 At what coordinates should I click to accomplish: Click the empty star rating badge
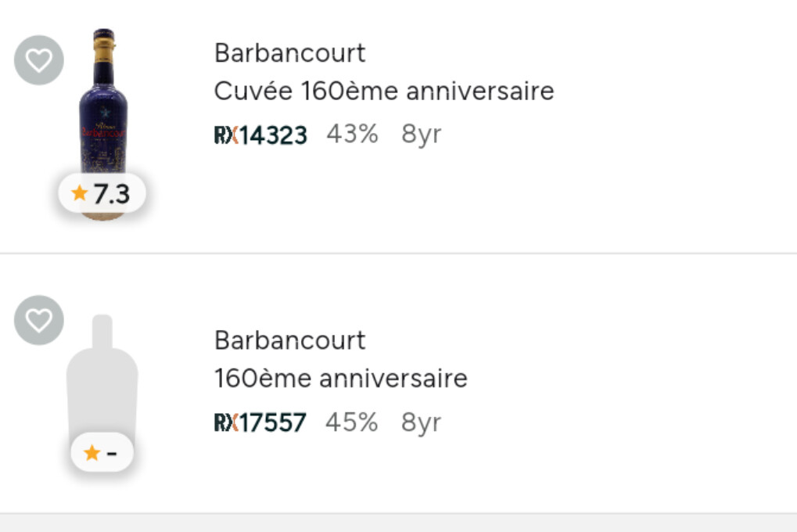[102, 452]
